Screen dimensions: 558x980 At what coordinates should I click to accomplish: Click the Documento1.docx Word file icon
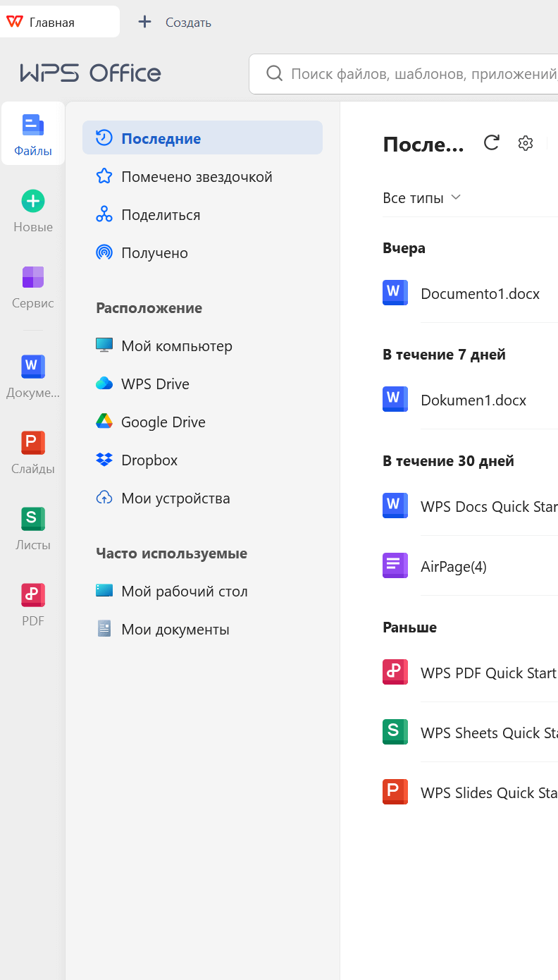[395, 293]
